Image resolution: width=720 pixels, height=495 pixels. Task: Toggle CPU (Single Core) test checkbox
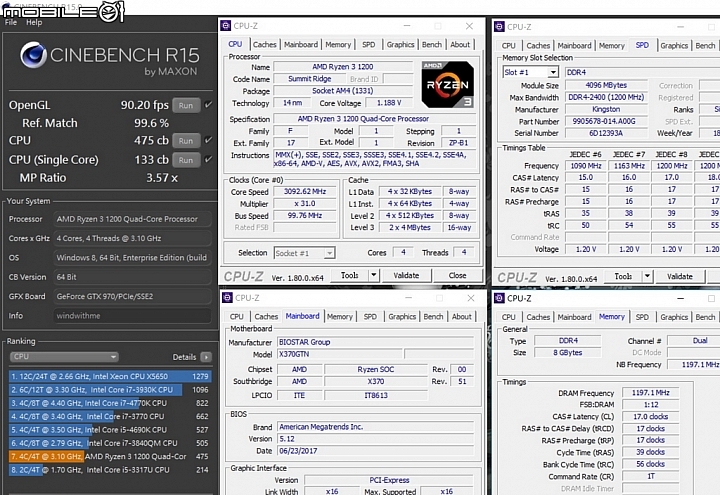click(208, 160)
